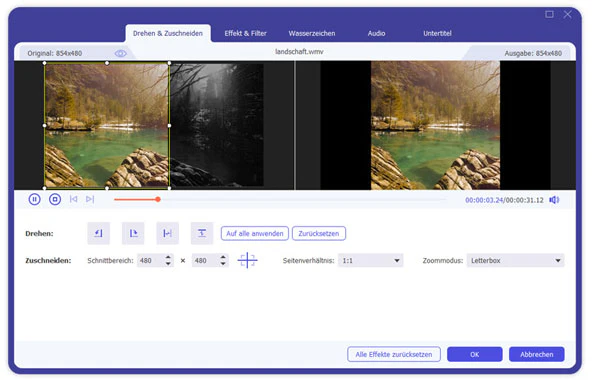Increase the crop height value
The height and width of the screenshot is (380, 600).
(x=223, y=257)
